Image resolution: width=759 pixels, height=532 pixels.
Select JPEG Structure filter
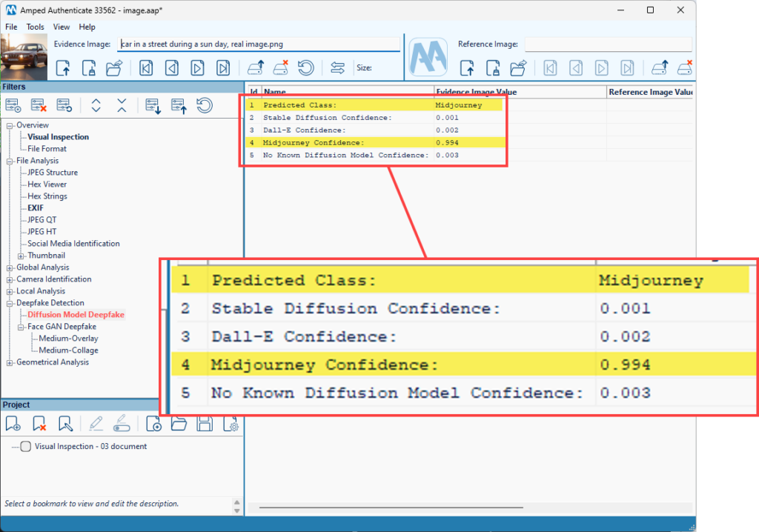click(53, 173)
